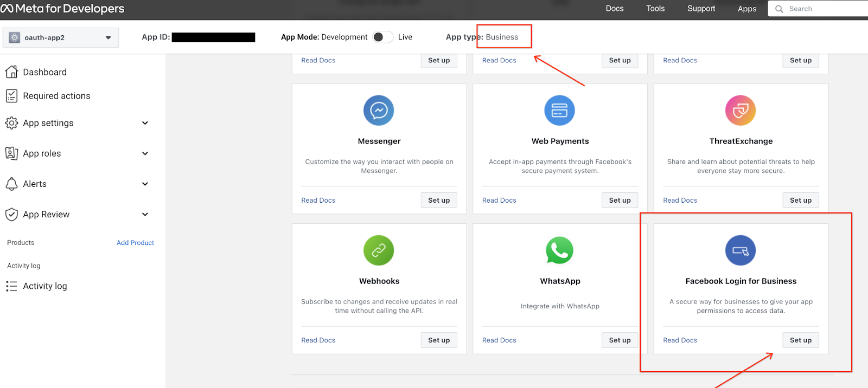Viewport: 868px width, 388px height.
Task: Click the WhatsApp phone icon
Action: (559, 250)
